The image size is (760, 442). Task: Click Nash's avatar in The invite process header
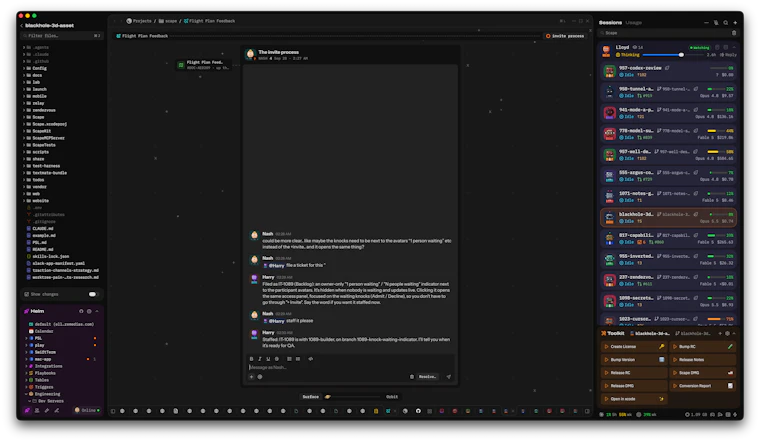pyautogui.click(x=250, y=54)
